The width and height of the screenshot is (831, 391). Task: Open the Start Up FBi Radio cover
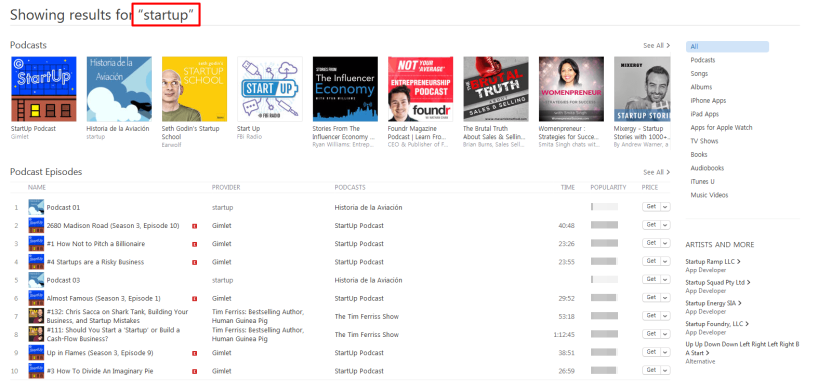pos(270,89)
